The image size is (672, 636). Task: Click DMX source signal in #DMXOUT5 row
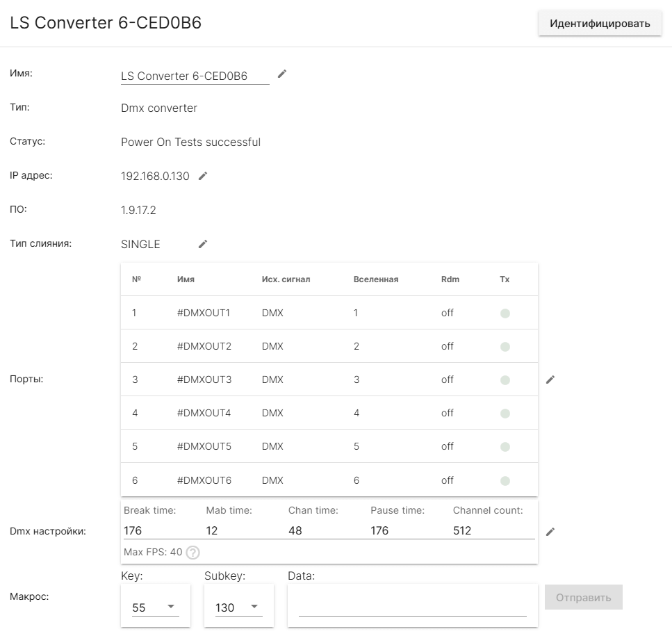[272, 446]
